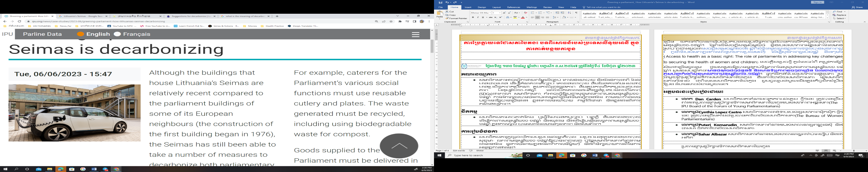868x172 pixels.
Task: Toggle underline formatting in Word
Action: pyautogui.click(x=483, y=17)
